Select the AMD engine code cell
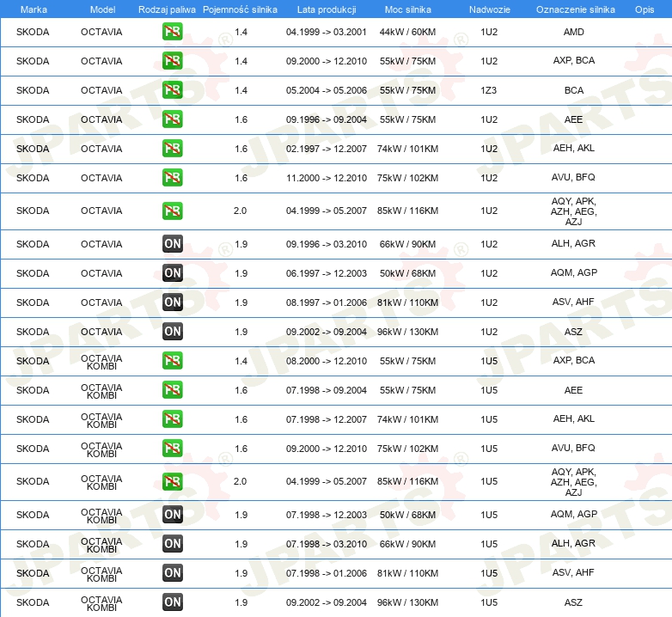 click(573, 32)
